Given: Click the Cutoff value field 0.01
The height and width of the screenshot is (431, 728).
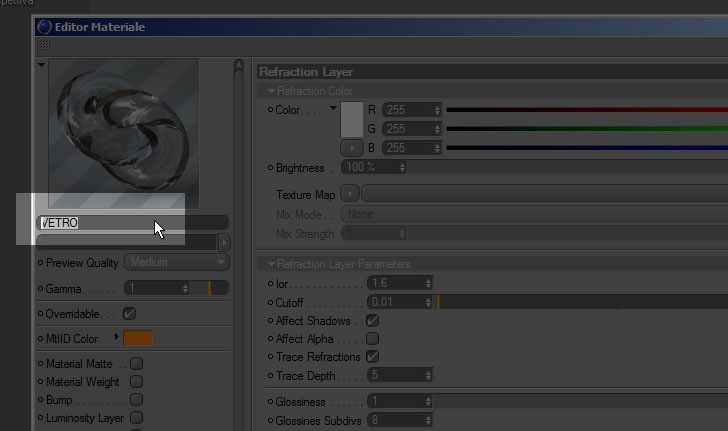Looking at the screenshot, I should point(396,302).
